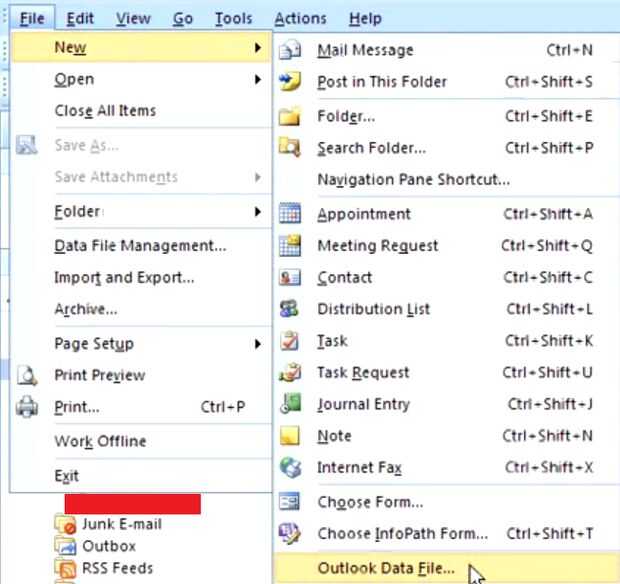Click the Choose Form icon
Screen dimensions: 620x584
290,502
